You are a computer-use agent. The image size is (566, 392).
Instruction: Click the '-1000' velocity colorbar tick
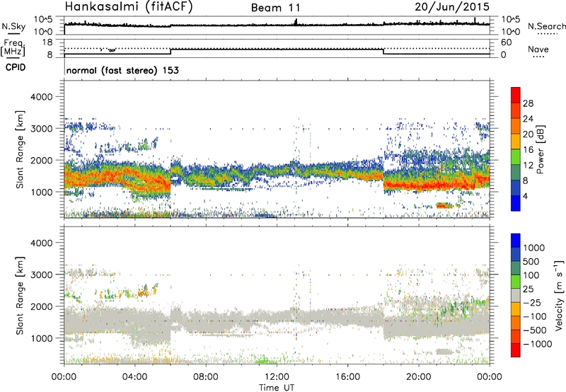(537, 344)
